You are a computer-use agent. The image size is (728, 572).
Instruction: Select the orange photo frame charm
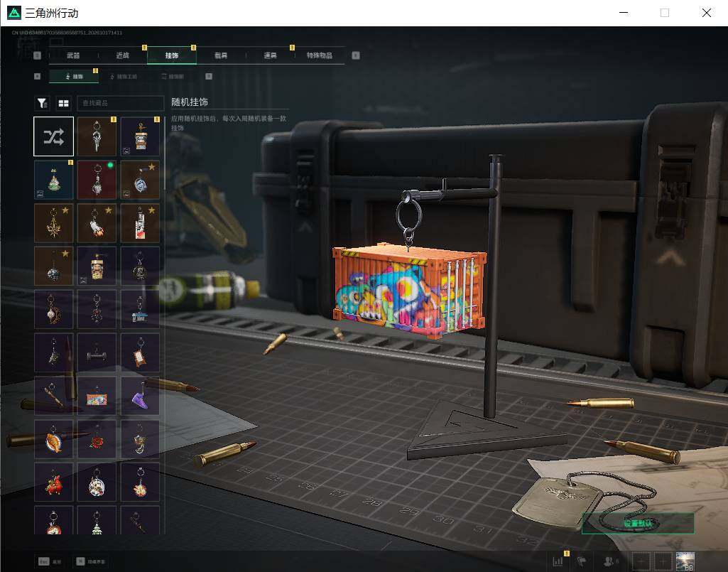tap(140, 352)
